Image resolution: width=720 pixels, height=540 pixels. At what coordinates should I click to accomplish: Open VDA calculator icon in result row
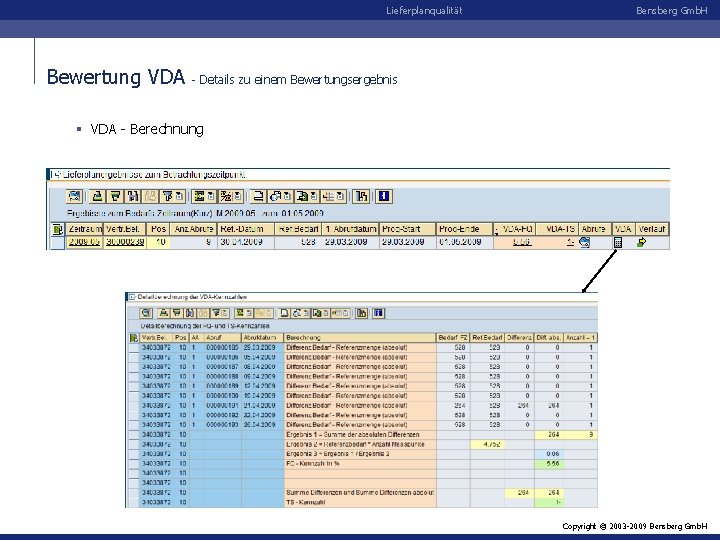click(618, 242)
